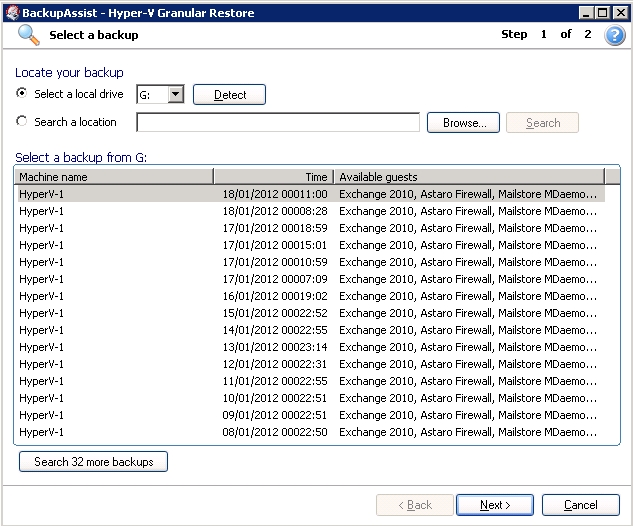Select backup dated 14/01/2012 00022:55
Image resolution: width=633 pixels, height=526 pixels.
pos(311,330)
